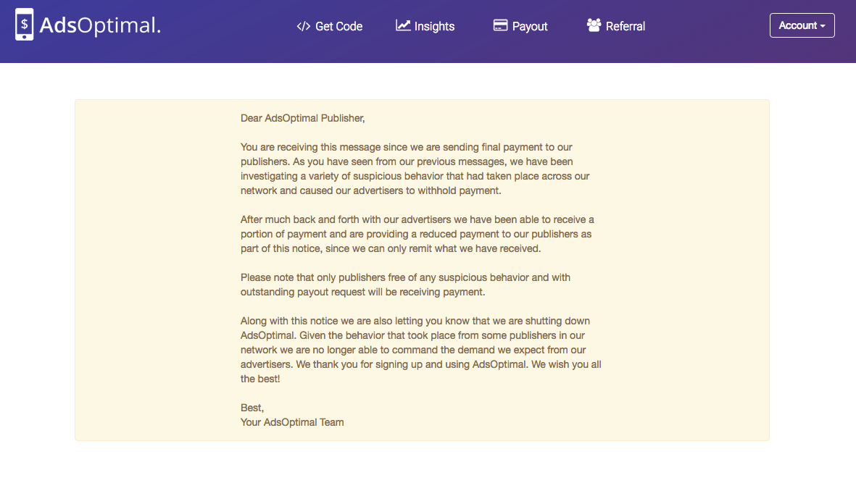The width and height of the screenshot is (856, 504).
Task: Click the "Best," sign-off line
Action: (x=252, y=408)
